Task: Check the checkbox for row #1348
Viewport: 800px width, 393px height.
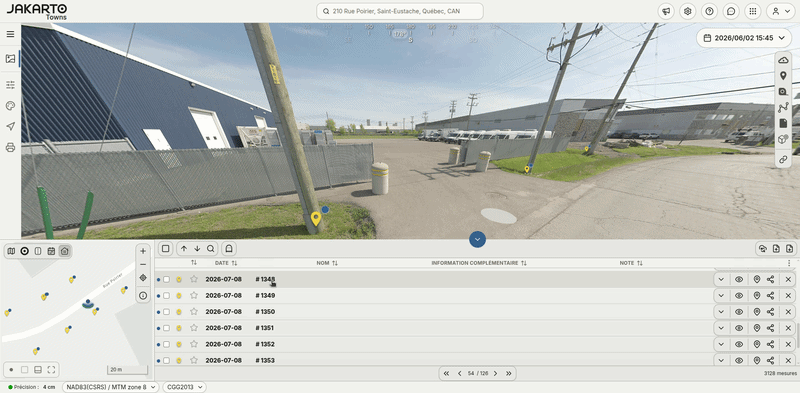Action: point(166,279)
